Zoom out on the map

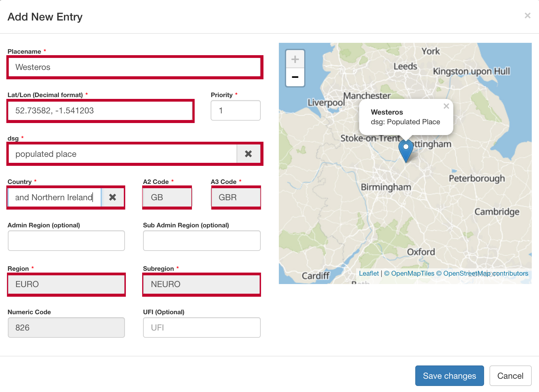coord(295,77)
